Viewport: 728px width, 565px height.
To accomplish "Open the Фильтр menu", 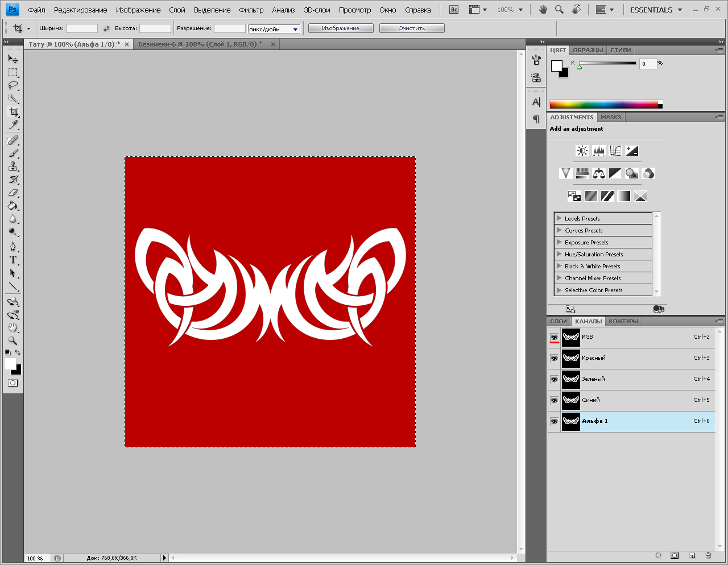I will click(251, 10).
